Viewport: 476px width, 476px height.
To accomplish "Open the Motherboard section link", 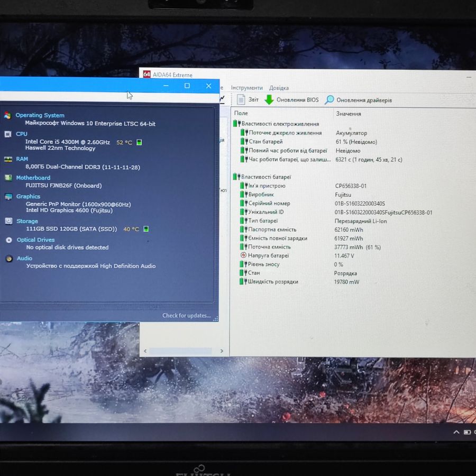I will pos(33,178).
